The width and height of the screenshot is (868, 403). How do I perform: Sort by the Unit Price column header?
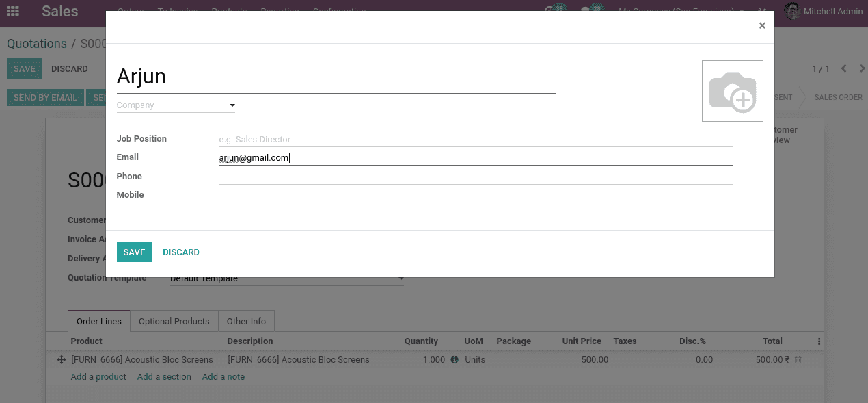[582, 341]
